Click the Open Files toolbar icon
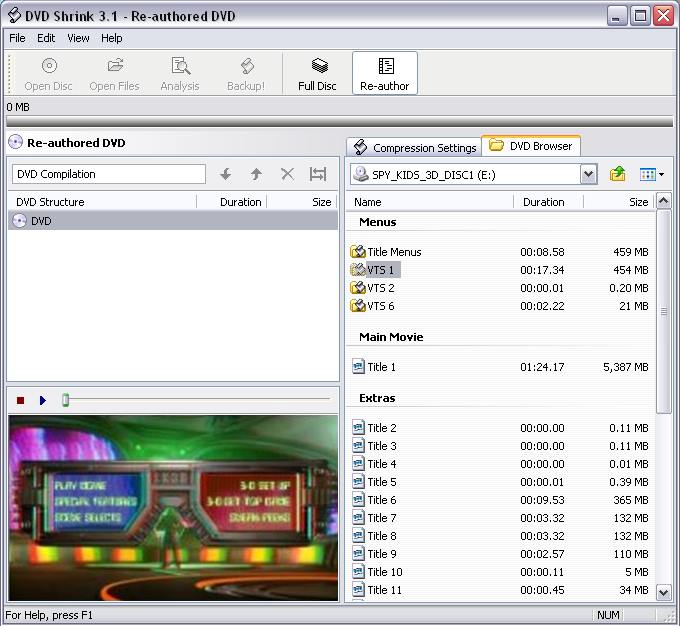 coord(114,73)
